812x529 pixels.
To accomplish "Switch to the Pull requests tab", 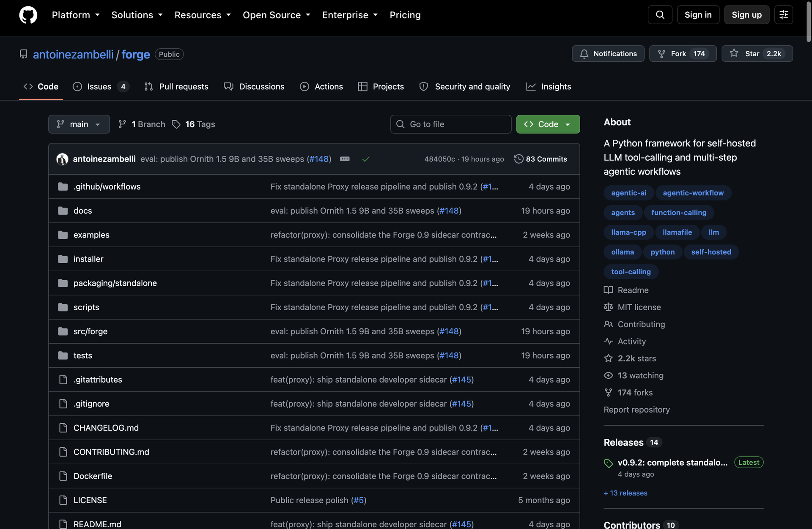I will (176, 87).
